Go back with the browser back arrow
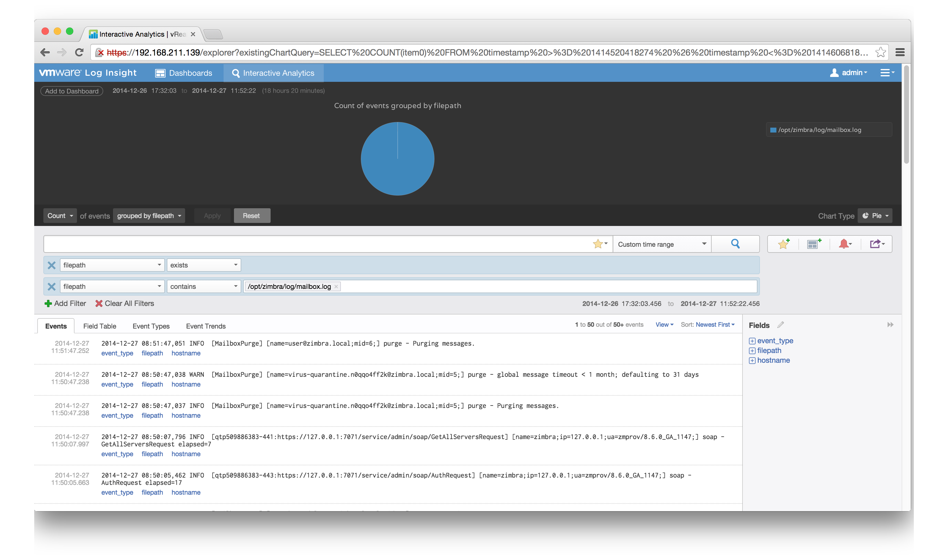Screen dimensions: 945x560 pos(45,52)
